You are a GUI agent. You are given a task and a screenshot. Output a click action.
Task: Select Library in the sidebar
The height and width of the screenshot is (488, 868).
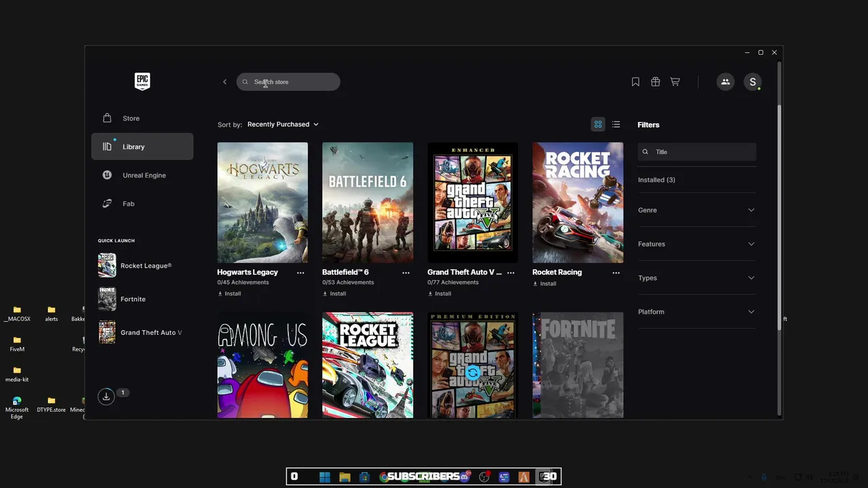tap(142, 146)
